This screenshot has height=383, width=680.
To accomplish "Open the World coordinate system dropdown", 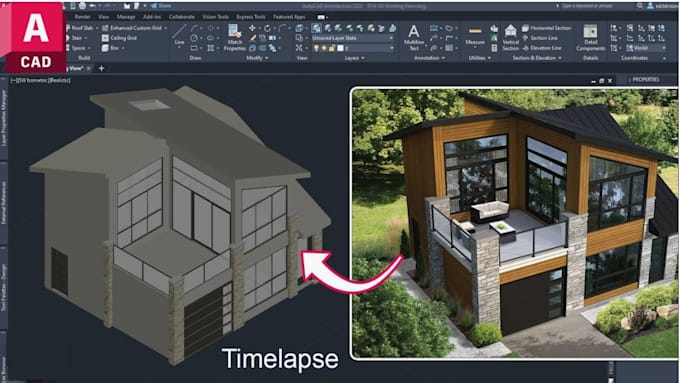I will click(645, 48).
